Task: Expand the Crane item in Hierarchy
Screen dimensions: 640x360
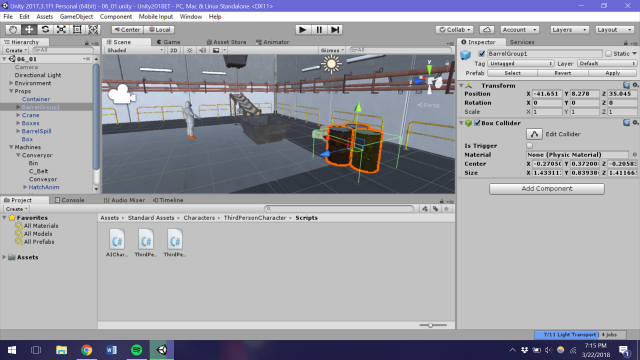Action: pyautogui.click(x=18, y=115)
